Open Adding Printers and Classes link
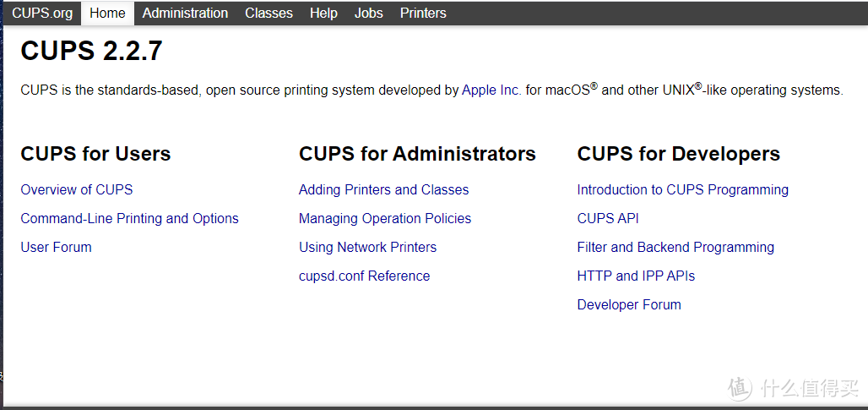The image size is (868, 410). point(383,189)
